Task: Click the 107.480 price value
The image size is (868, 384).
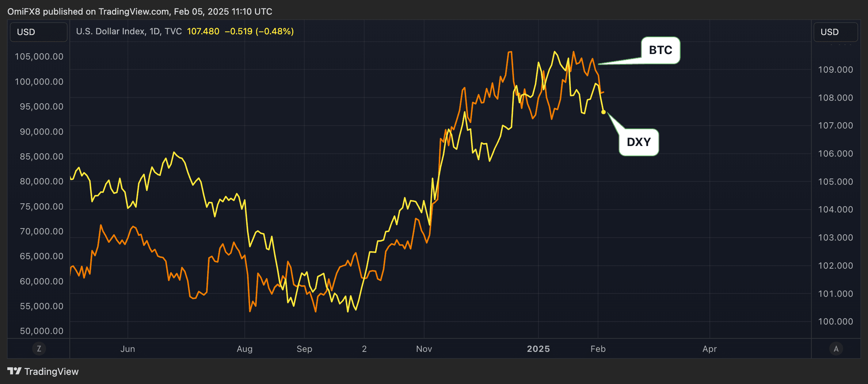Action: [x=203, y=31]
